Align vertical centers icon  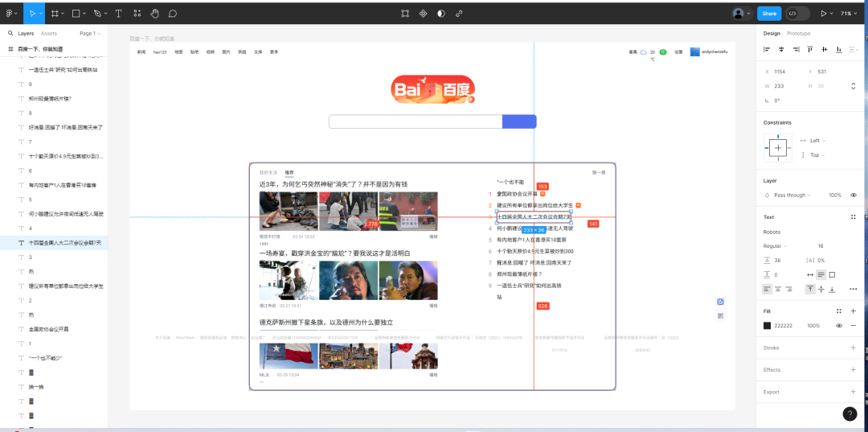coord(825,49)
